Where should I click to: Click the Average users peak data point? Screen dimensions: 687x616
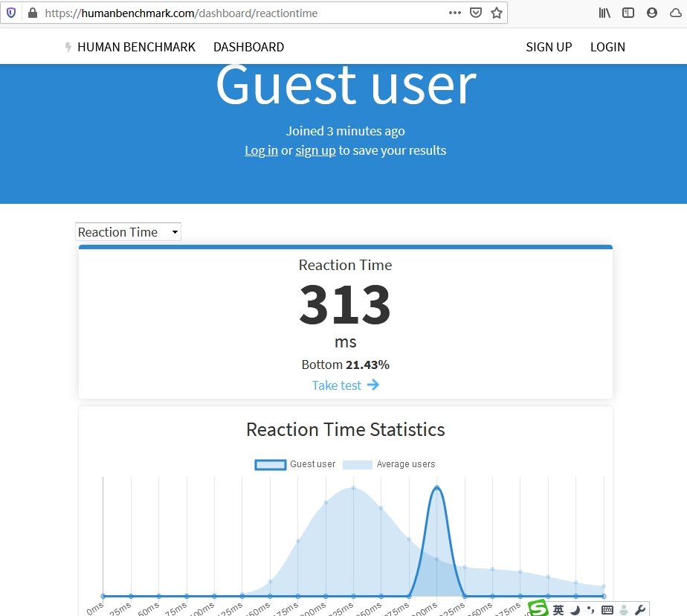point(353,488)
